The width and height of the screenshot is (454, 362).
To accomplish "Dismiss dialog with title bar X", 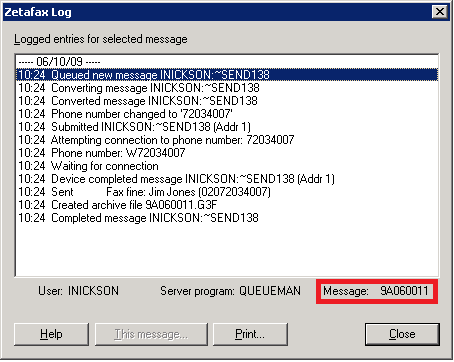I will coord(440,12).
